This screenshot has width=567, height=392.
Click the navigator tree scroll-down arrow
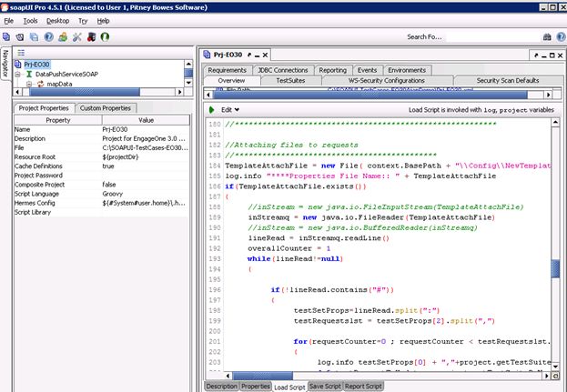[188, 83]
